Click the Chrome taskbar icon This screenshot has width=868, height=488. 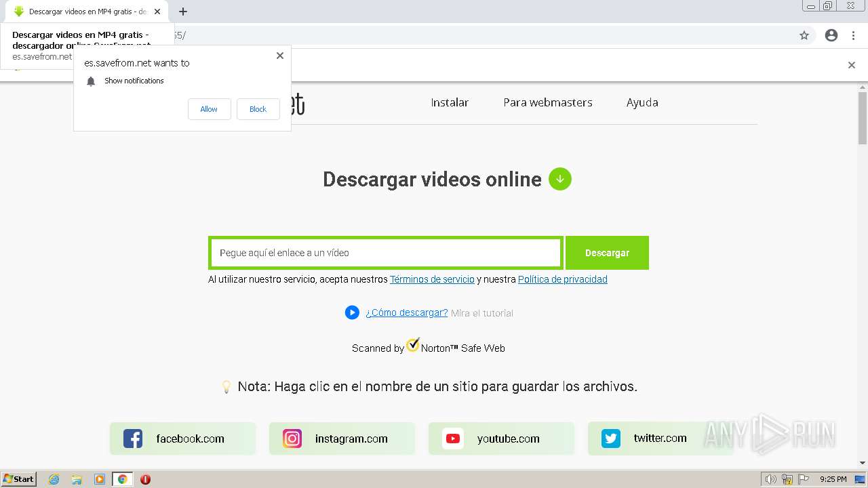(122, 479)
